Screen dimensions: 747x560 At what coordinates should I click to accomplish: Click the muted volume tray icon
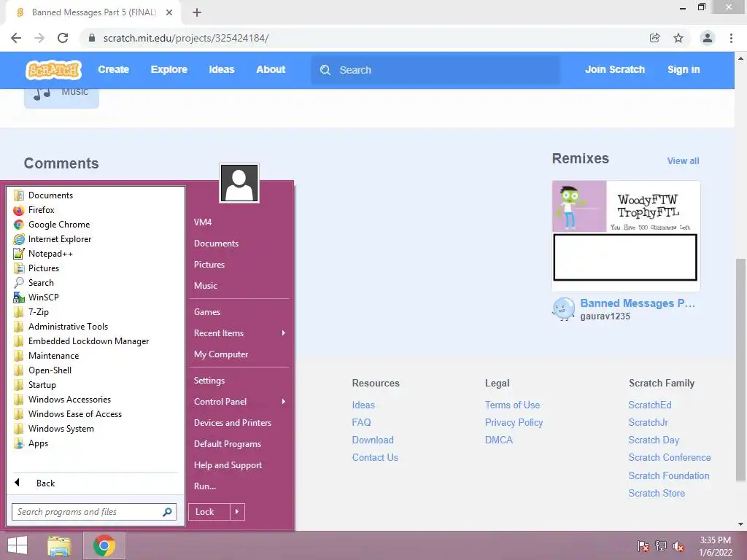click(678, 546)
